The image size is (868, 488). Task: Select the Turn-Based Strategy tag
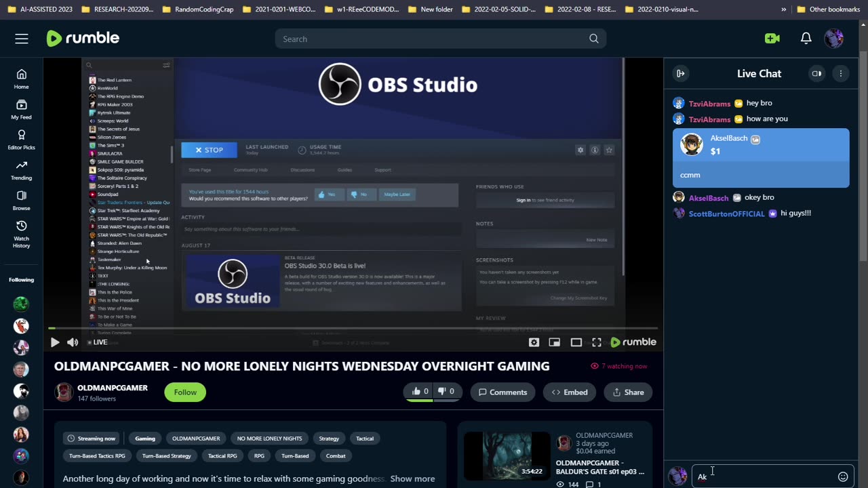click(x=166, y=456)
